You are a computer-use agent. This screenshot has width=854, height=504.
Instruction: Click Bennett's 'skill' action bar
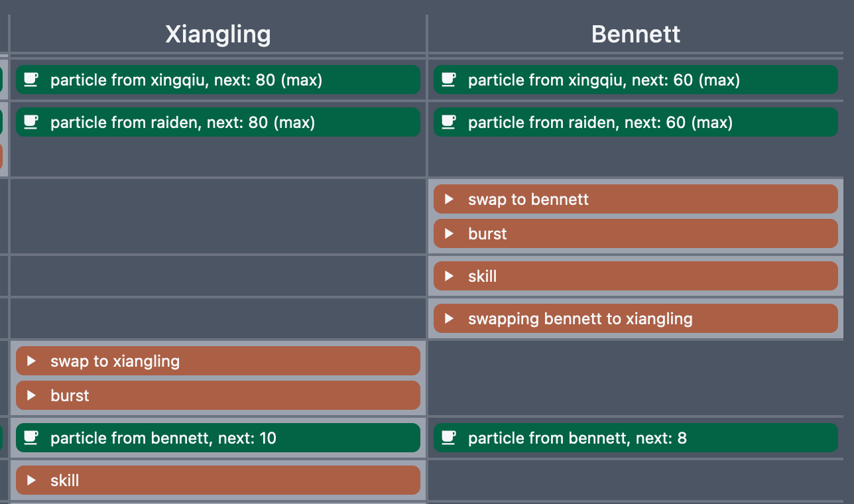(635, 276)
